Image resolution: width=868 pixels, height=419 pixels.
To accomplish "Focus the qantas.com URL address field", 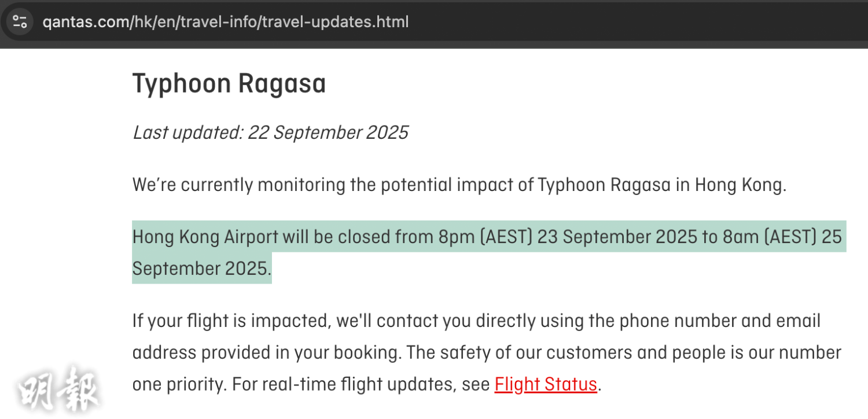I will (226, 22).
